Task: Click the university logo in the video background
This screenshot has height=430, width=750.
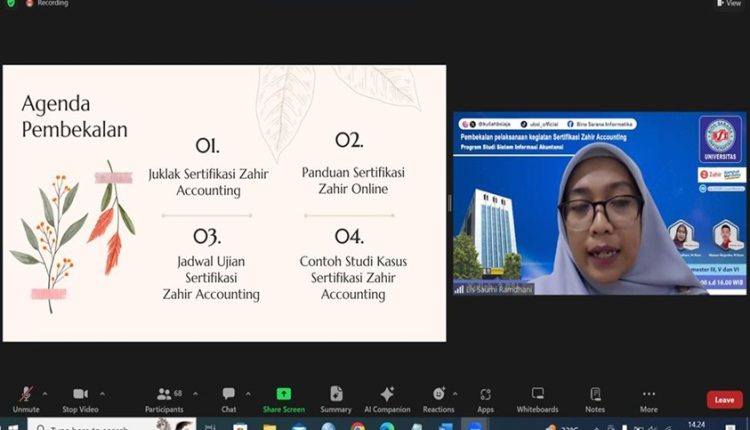Action: click(x=720, y=139)
